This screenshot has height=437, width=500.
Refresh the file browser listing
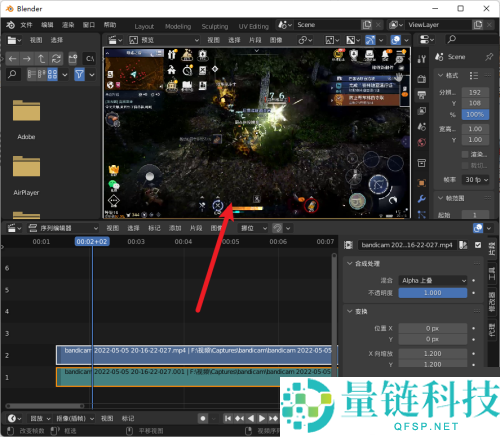click(56, 59)
